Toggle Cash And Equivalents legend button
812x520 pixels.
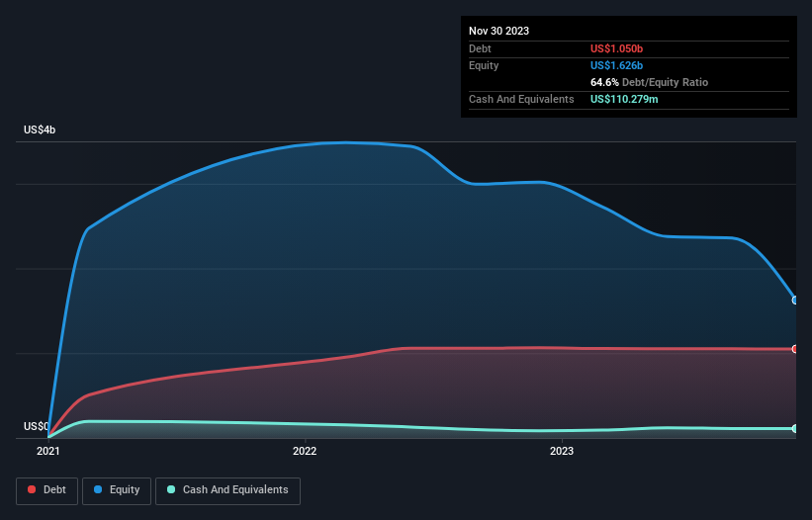(x=227, y=490)
